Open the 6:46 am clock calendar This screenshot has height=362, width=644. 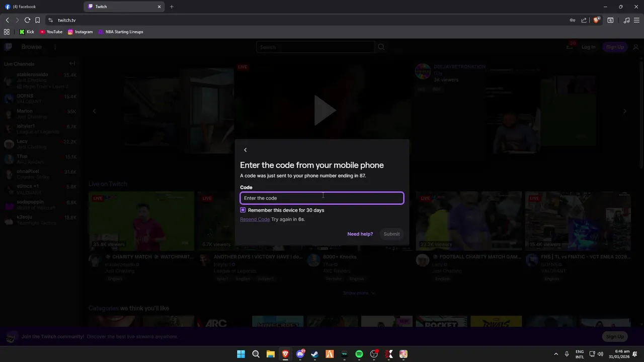pyautogui.click(x=618, y=354)
